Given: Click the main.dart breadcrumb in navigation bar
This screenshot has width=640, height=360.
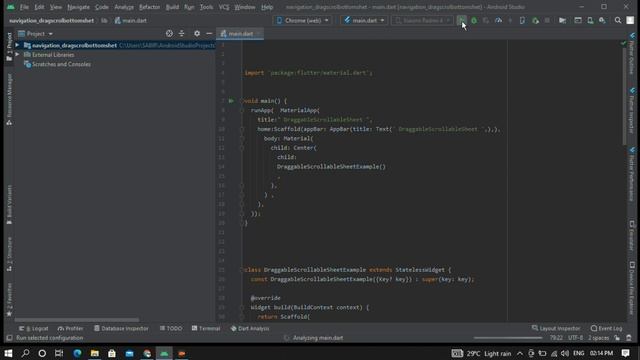Looking at the screenshot, I should [x=131, y=20].
